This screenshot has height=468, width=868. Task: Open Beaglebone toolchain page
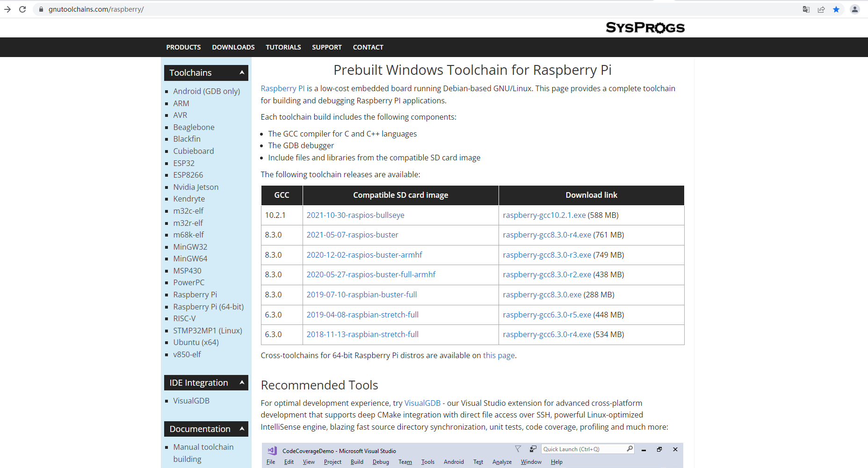tap(194, 127)
